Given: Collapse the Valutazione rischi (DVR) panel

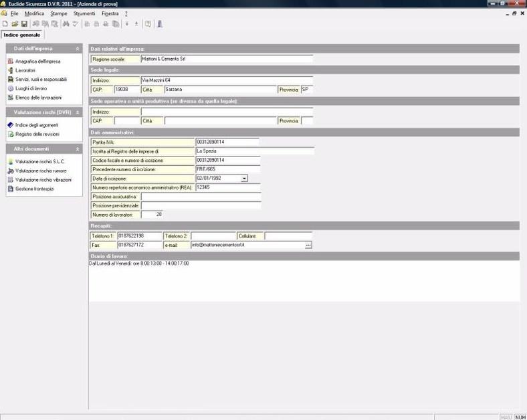Looking at the screenshot, I should click(x=78, y=112).
